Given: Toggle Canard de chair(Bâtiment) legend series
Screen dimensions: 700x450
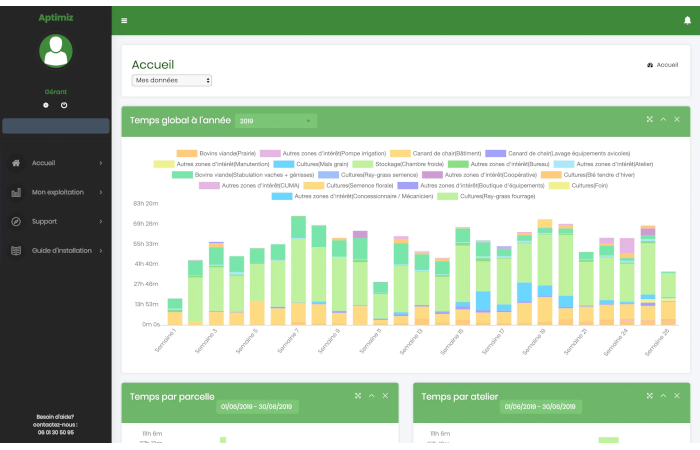Looking at the screenshot, I should [436, 154].
